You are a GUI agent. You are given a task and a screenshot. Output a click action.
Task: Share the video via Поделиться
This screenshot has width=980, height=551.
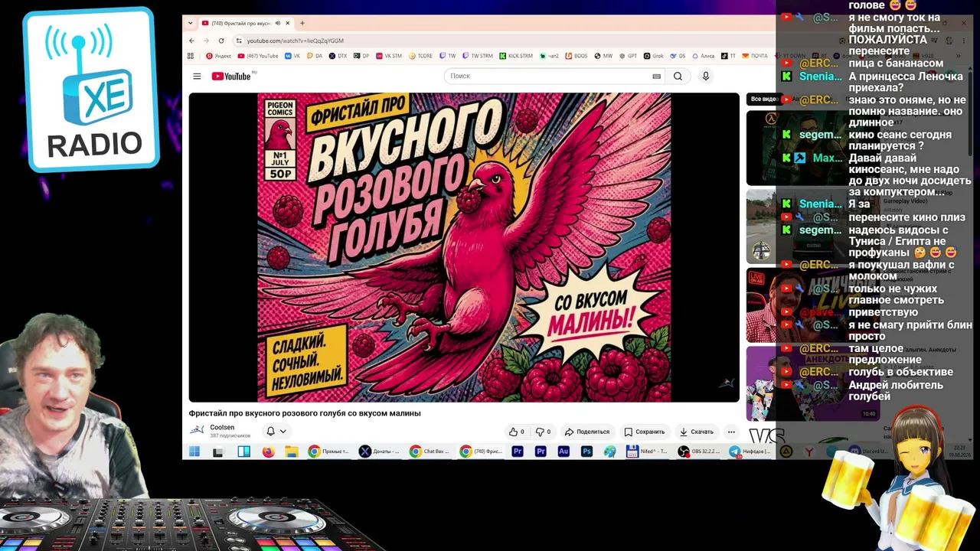587,432
